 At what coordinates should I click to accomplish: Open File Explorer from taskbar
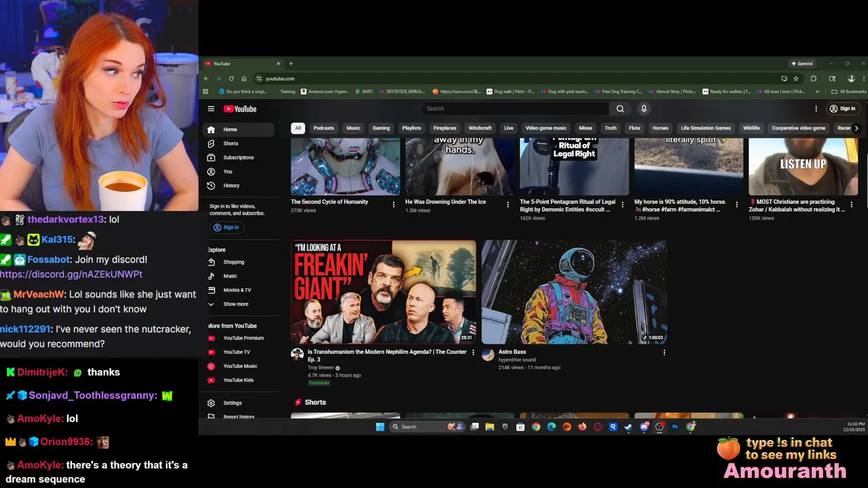[490, 427]
